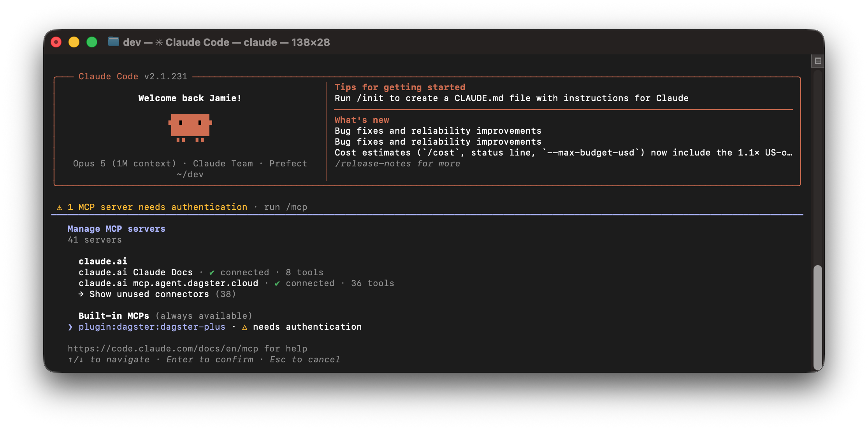Click the 36 tools count text
The width and height of the screenshot is (868, 430).
pos(373,283)
